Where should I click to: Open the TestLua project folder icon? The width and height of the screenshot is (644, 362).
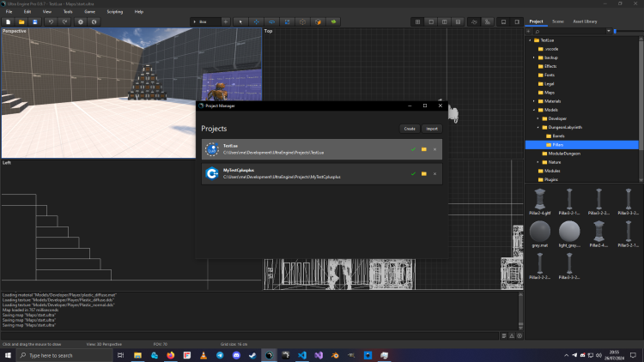[x=424, y=149]
